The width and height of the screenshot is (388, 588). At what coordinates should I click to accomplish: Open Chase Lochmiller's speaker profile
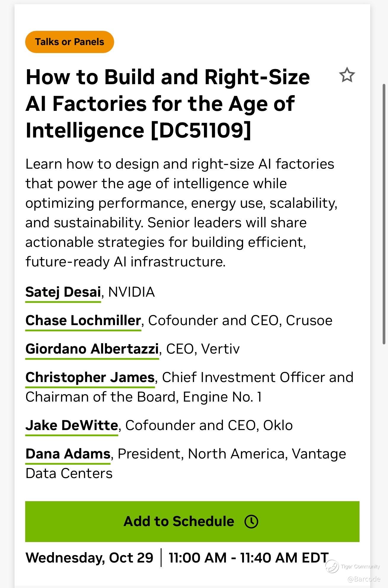(x=83, y=320)
